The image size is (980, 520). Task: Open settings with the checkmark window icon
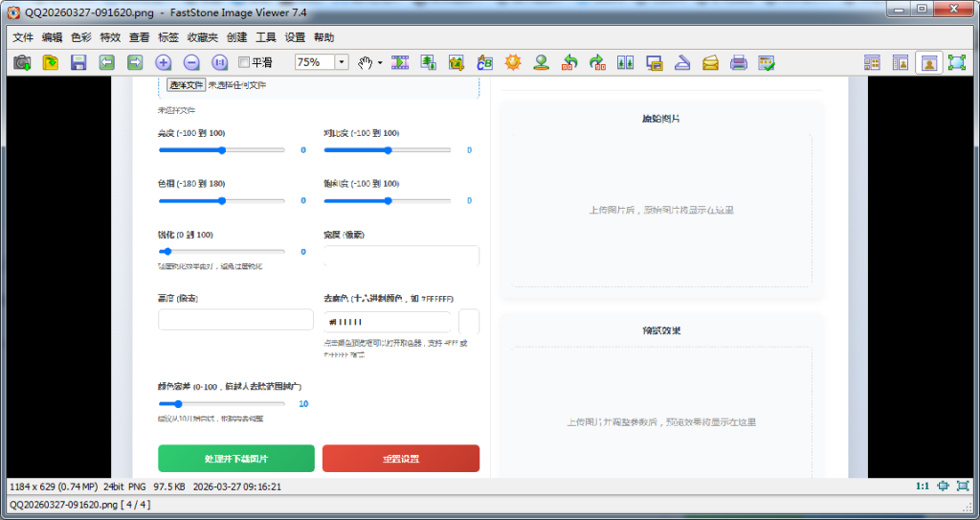[x=767, y=62]
